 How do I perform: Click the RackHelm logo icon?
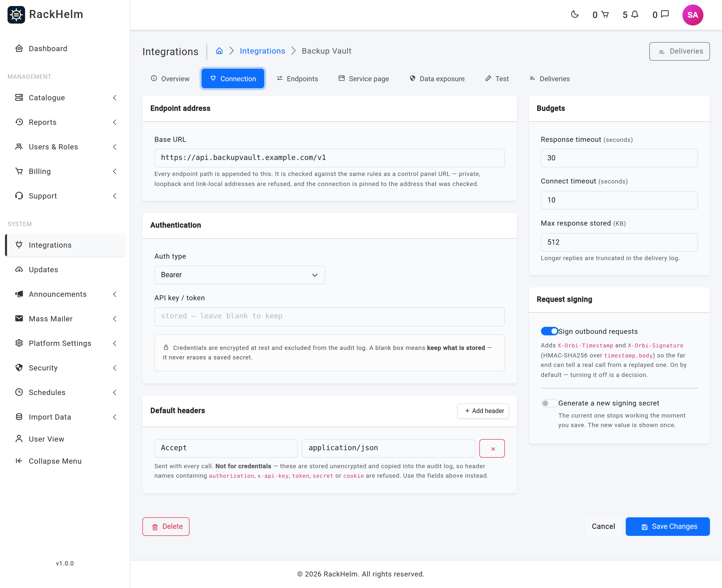(16, 15)
